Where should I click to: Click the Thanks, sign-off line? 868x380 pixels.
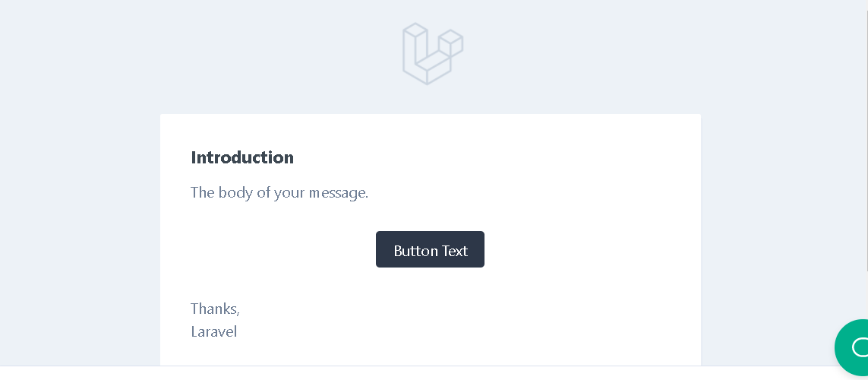(215, 309)
